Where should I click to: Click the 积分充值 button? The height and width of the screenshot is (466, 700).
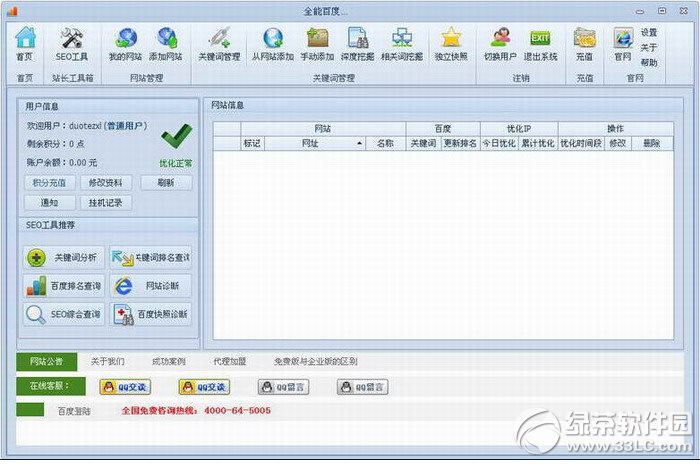pos(49,183)
